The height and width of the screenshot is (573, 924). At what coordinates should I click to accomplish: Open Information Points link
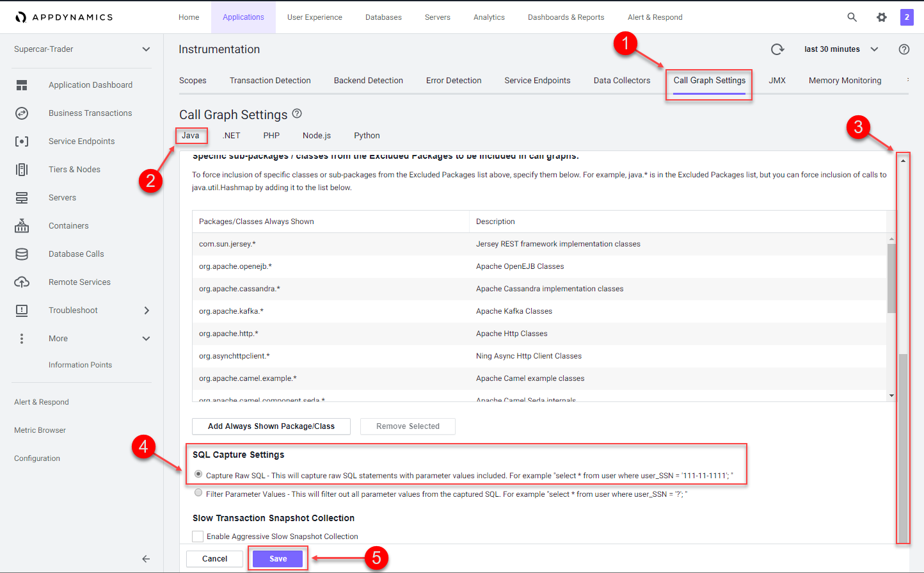click(80, 365)
